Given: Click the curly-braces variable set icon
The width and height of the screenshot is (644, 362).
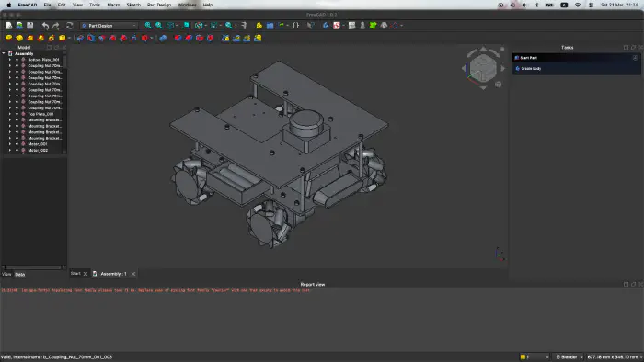Looking at the screenshot, I should (295, 26).
